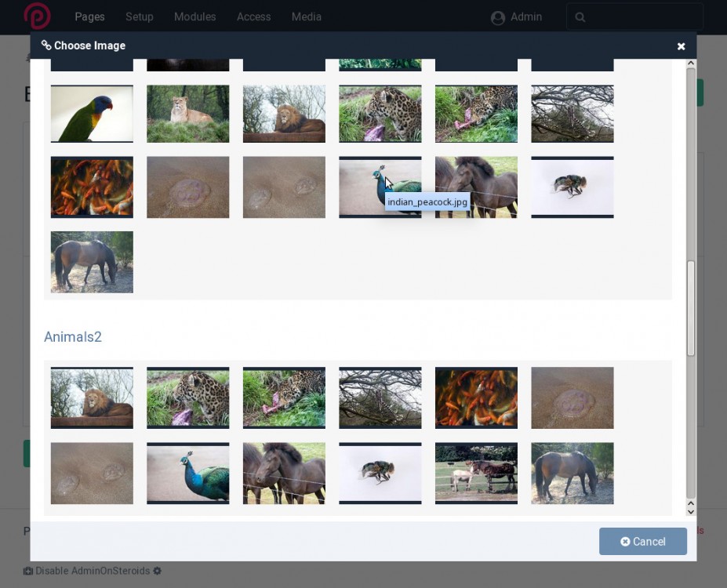Click the ProcessWire logo icon

coord(37,16)
